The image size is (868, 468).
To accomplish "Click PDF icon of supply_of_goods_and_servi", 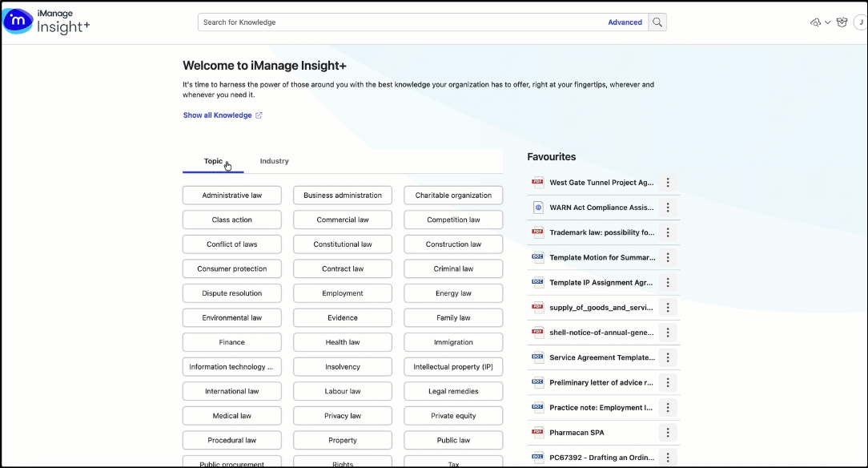I will [537, 307].
